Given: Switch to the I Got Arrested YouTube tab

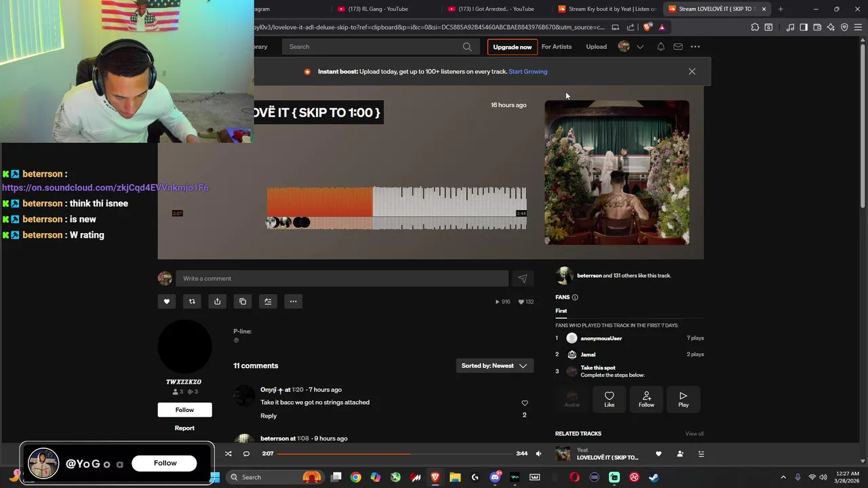Looking at the screenshot, I should (496, 9).
